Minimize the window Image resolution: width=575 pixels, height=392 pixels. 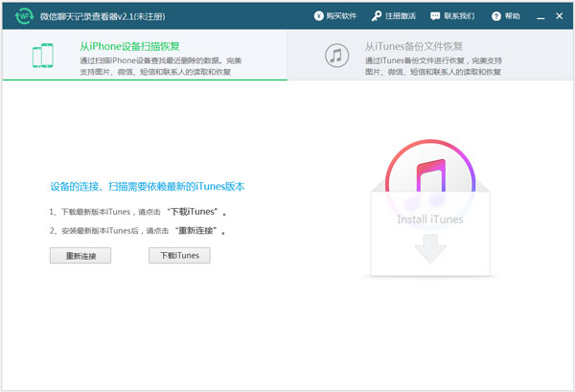pos(540,16)
